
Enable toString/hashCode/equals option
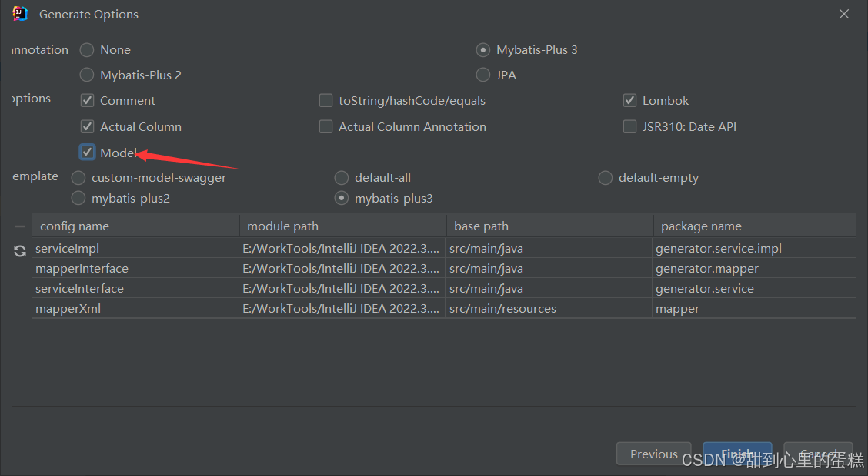coord(325,100)
